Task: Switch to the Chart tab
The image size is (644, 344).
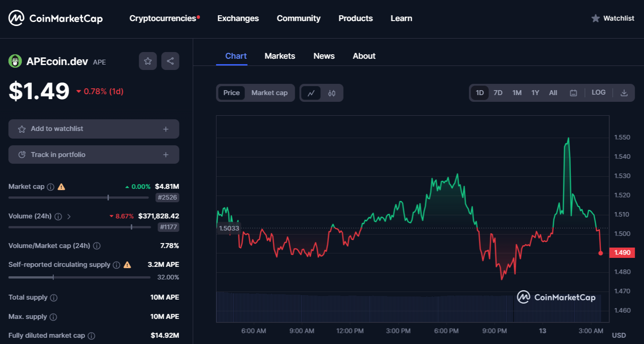Action: click(236, 56)
